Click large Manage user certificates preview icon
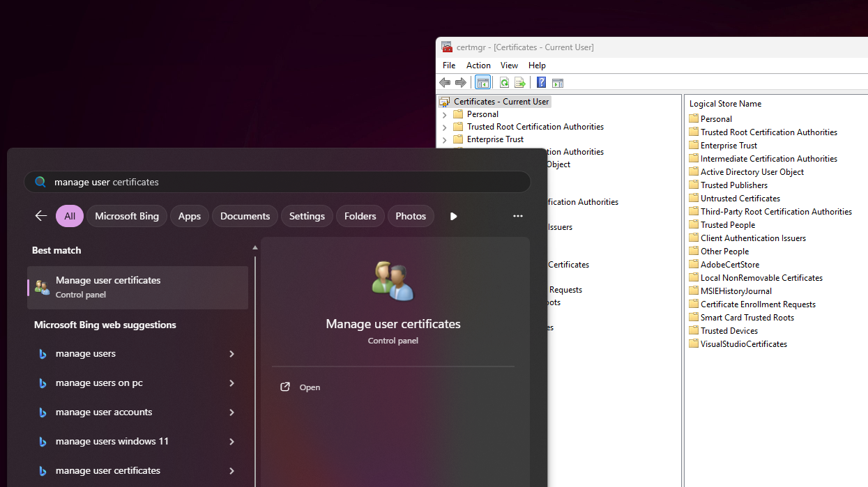Viewport: 868px width, 487px height. pyautogui.click(x=393, y=281)
